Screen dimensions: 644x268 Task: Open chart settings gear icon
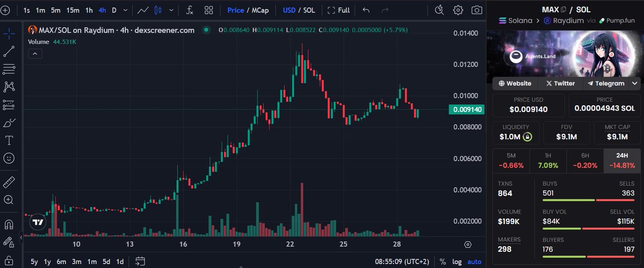point(458,10)
